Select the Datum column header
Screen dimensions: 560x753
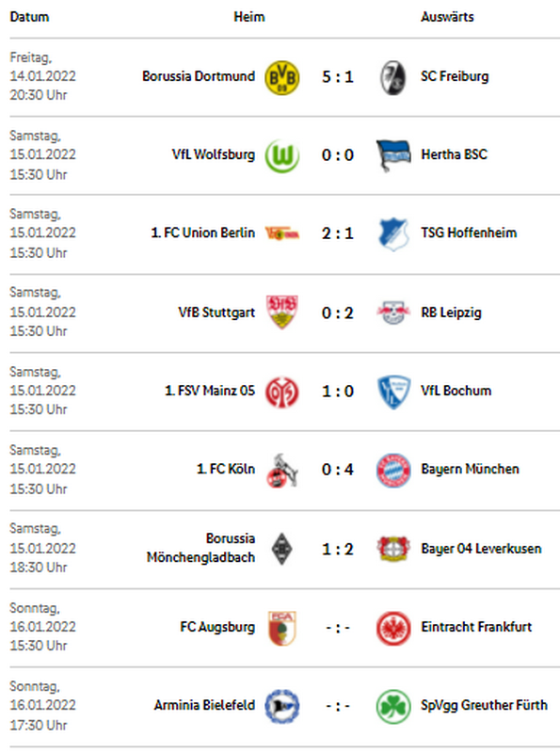point(29,17)
